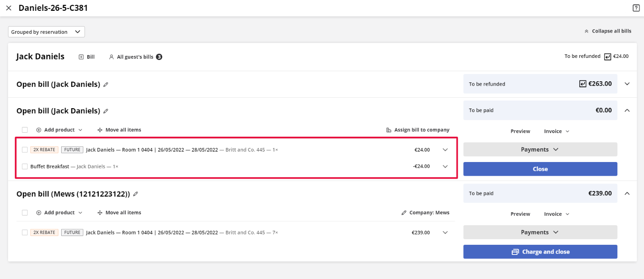Collapse the Mews bill showing €239.00 to be paid

point(627,193)
